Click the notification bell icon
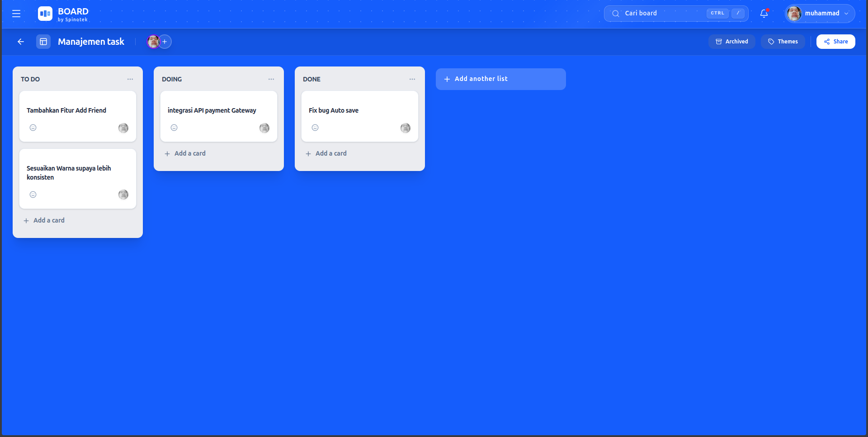The image size is (868, 437). point(764,14)
